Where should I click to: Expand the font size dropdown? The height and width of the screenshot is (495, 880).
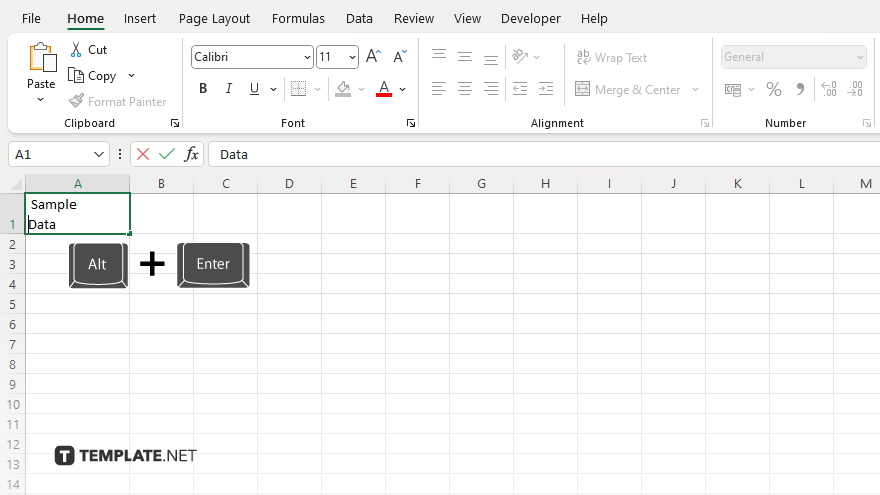coord(350,58)
